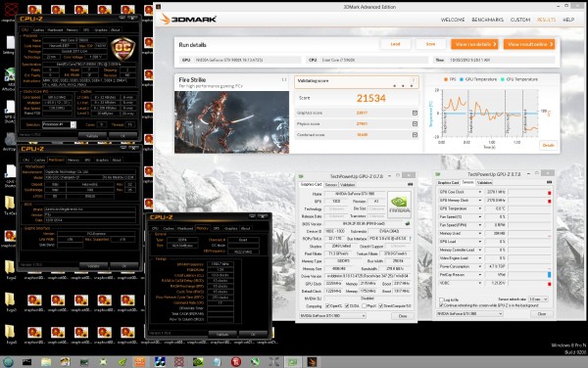The height and width of the screenshot is (368, 588).
Task: Click the red marker beside GPU Core Clock graph
Action: (x=550, y=193)
